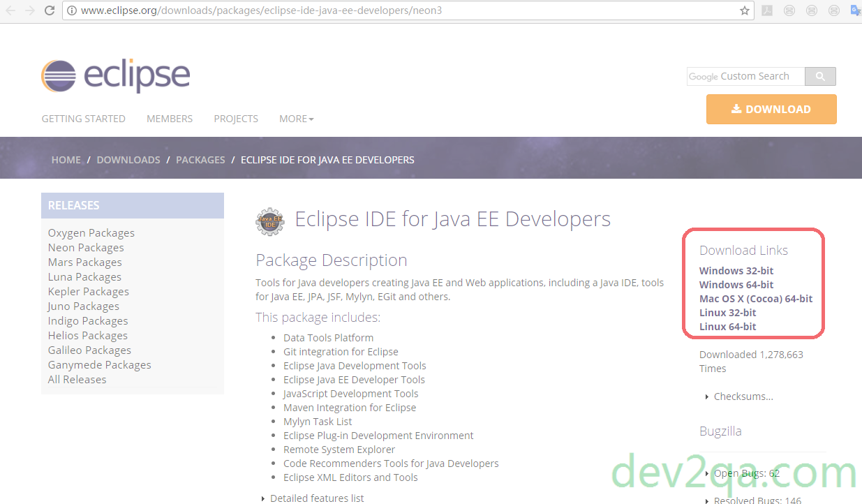
Task: Open the MEMBERS menu item
Action: (x=170, y=119)
